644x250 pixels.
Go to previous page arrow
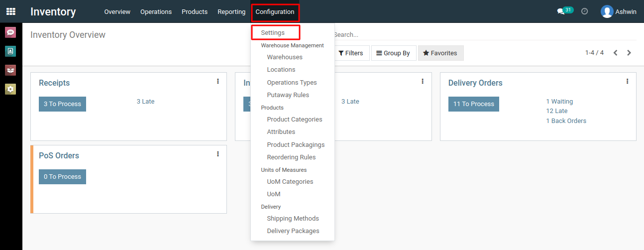616,53
